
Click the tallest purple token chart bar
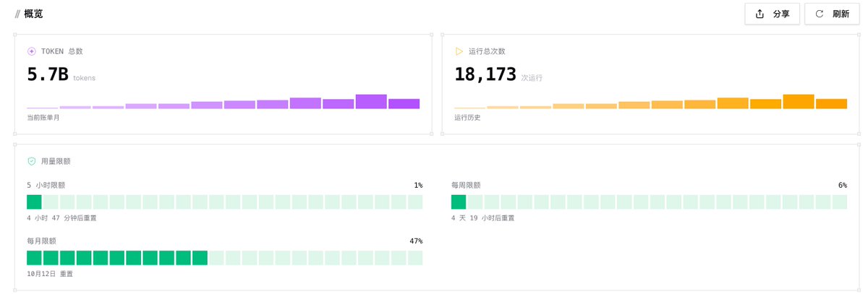(371, 101)
